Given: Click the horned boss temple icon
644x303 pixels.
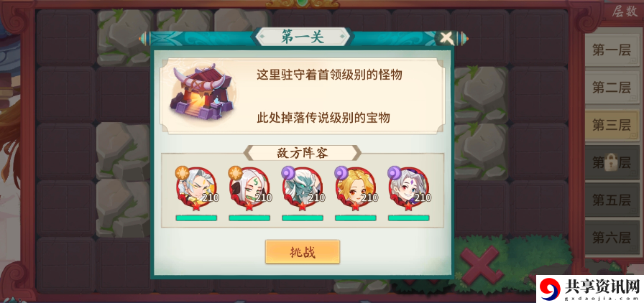Looking at the screenshot, I should click(x=201, y=93).
